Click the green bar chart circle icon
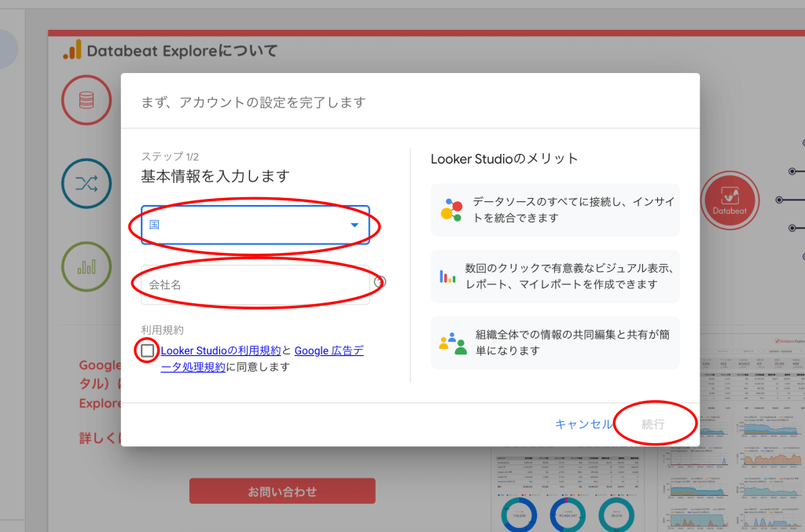This screenshot has width=805, height=532. point(86,266)
